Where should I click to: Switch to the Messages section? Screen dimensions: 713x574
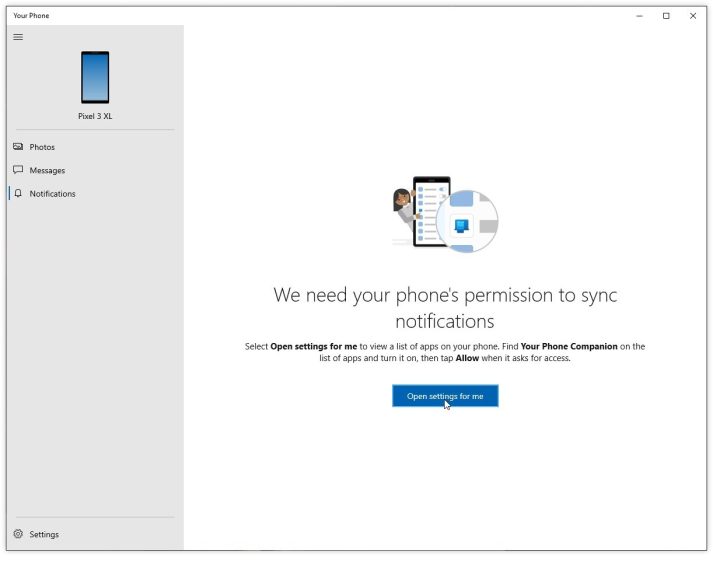tap(47, 171)
